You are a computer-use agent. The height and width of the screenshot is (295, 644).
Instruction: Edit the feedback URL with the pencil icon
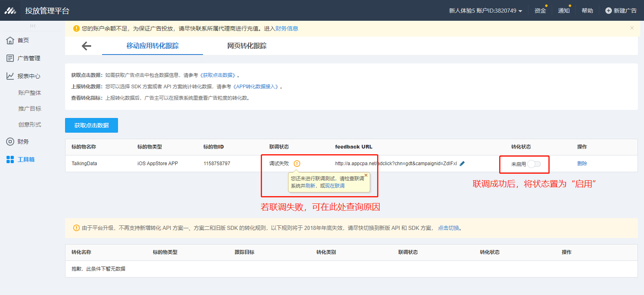(x=462, y=164)
